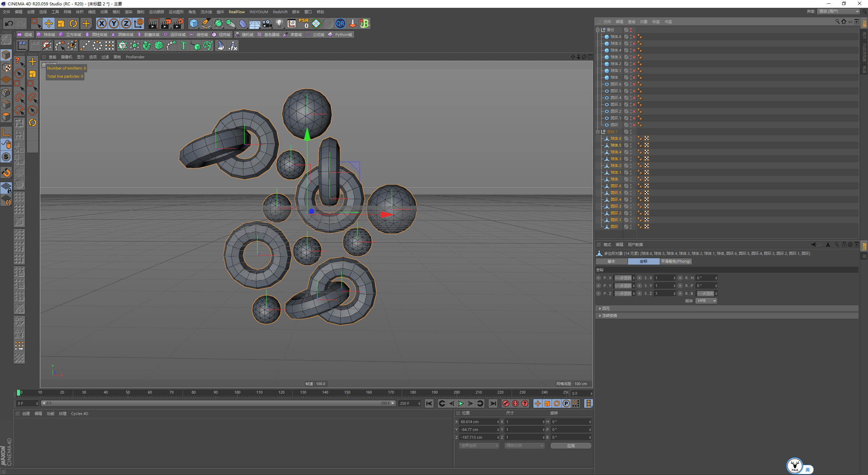Screen dimensions: 868x475
Task: Toggle the P.X animation radio dot
Action: point(598,278)
